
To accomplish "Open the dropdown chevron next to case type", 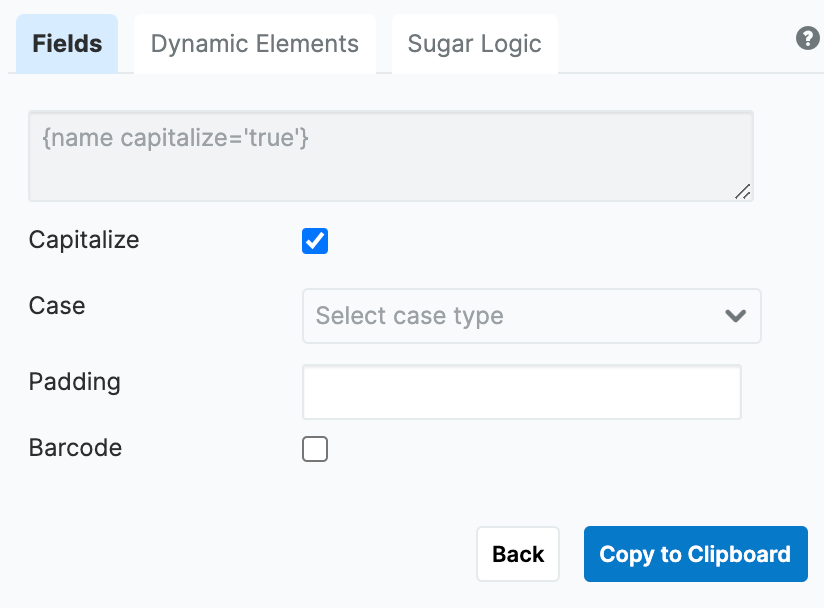I will 735,315.
